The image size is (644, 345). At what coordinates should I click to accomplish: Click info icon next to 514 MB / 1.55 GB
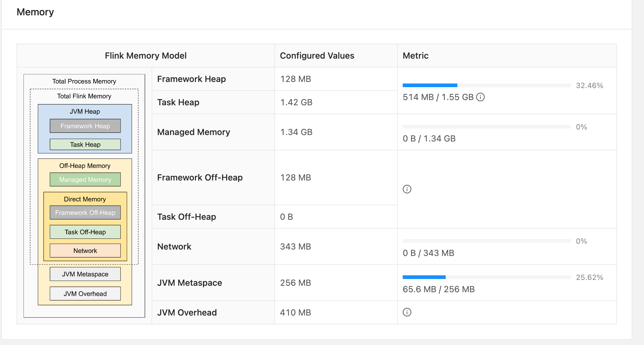click(480, 97)
